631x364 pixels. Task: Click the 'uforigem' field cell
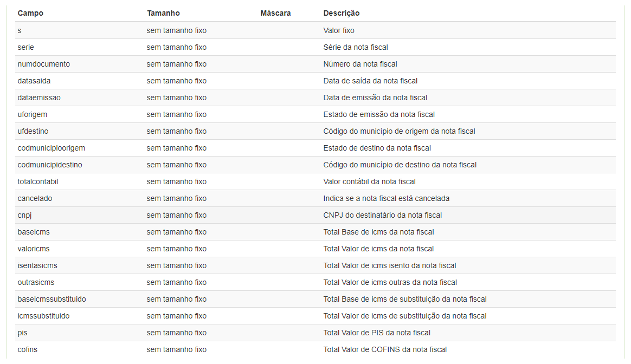pos(32,114)
